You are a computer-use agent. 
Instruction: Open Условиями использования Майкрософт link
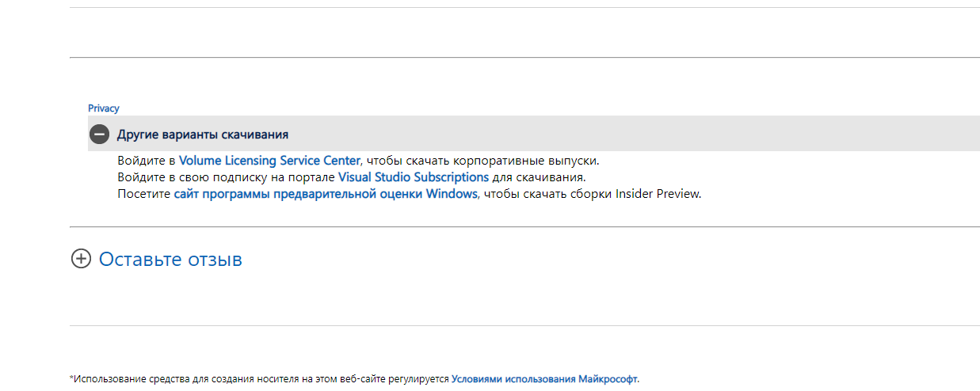544,379
